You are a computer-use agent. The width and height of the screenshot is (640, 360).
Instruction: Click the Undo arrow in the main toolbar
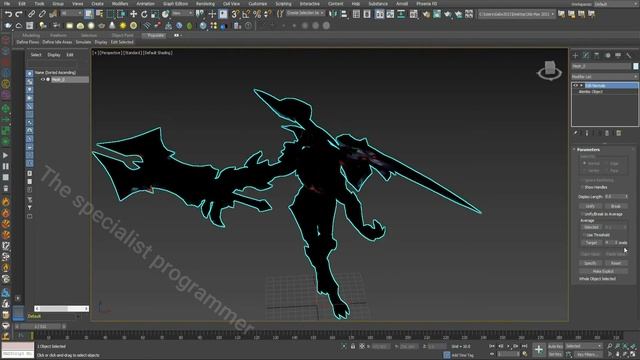[8, 14]
